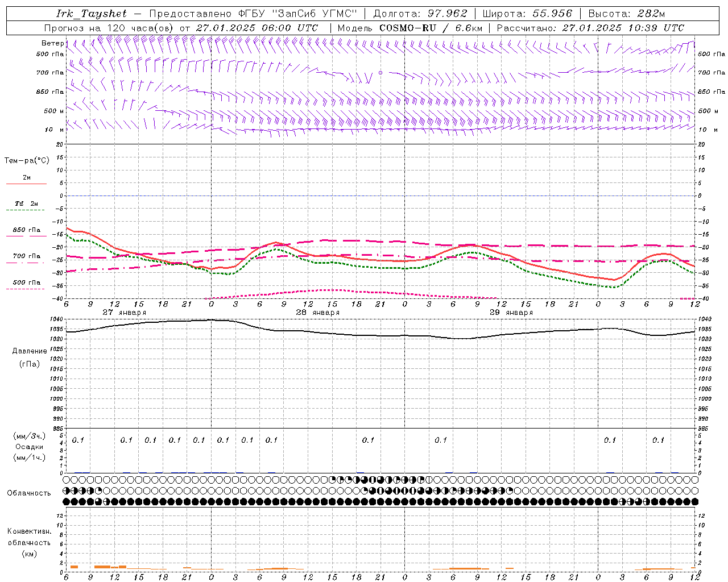Click the 29 января date label
The height and width of the screenshot is (582, 728).
(x=511, y=313)
